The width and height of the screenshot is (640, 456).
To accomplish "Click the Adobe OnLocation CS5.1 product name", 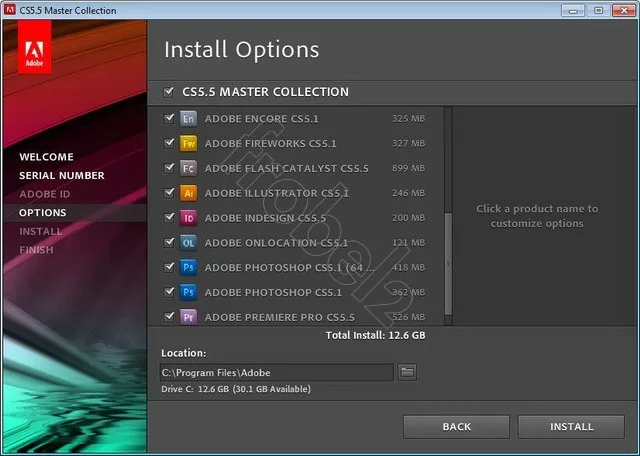I will (276, 243).
